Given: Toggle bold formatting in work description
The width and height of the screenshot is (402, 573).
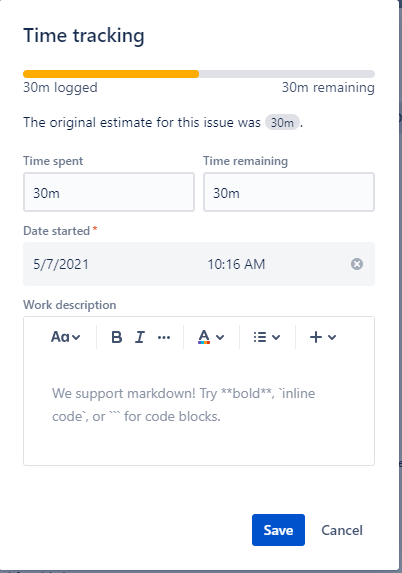Looking at the screenshot, I should [116, 337].
